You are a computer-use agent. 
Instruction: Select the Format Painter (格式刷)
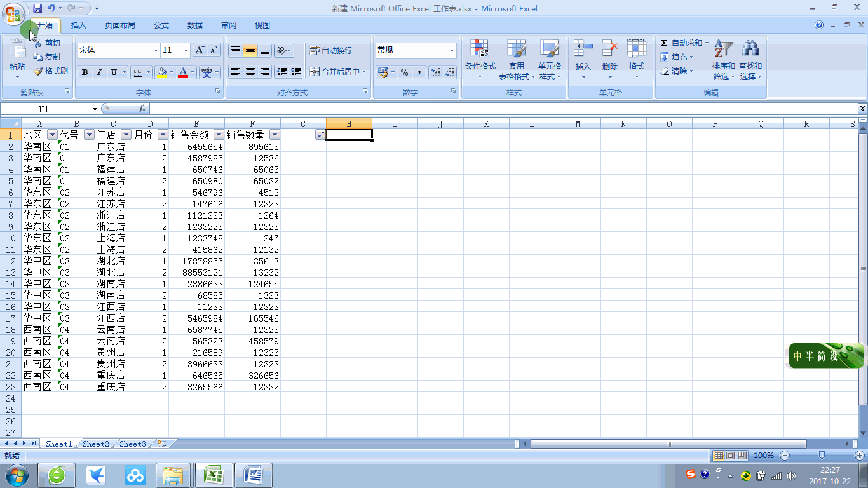[51, 71]
